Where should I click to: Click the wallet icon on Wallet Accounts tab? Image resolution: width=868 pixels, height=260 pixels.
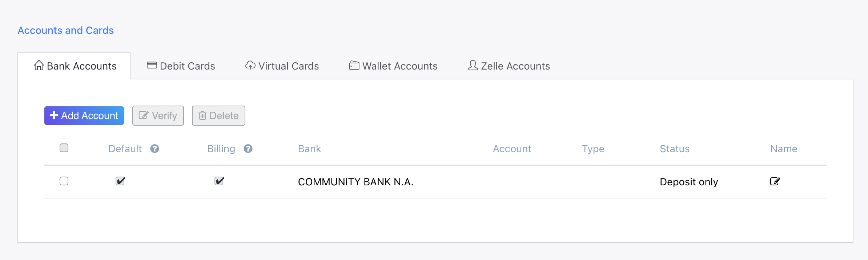(354, 66)
